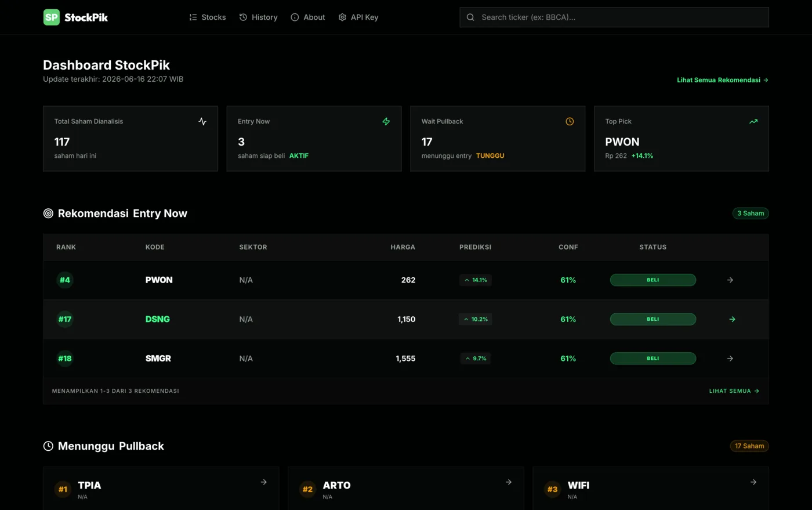Go to the About page
The image size is (812, 510).
pos(308,17)
